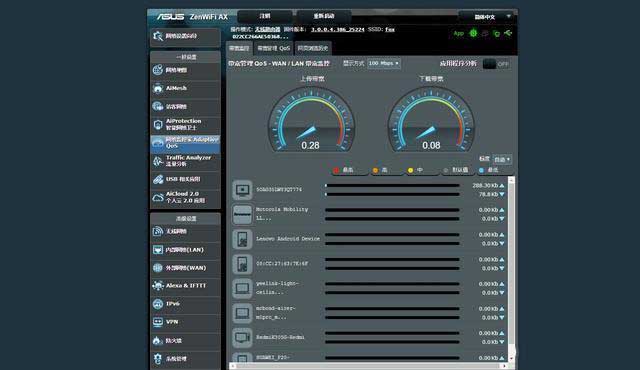640x370 pixels.
Task: Switch to the Bandwidth Monitor tab
Action: coord(239,48)
